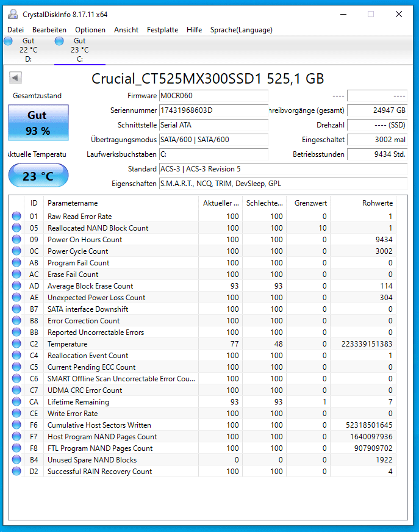The height and width of the screenshot is (532, 419).
Task: Click the Aktueller column header
Action: pyautogui.click(x=221, y=203)
